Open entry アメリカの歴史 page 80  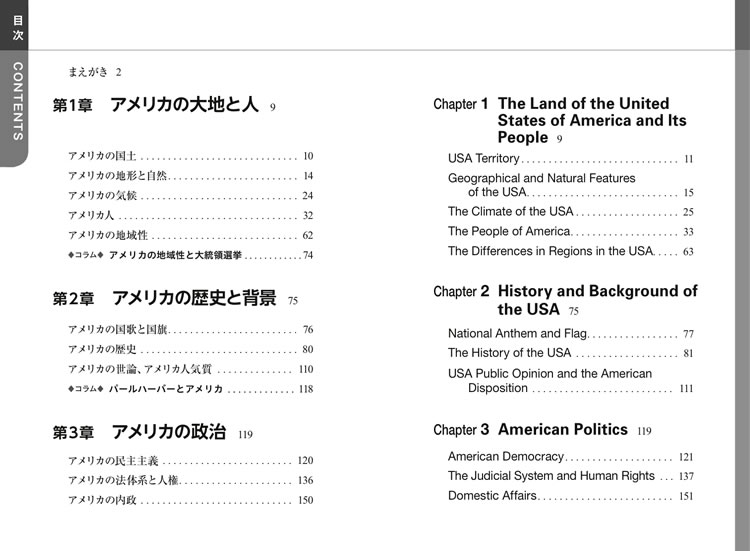coord(190,349)
